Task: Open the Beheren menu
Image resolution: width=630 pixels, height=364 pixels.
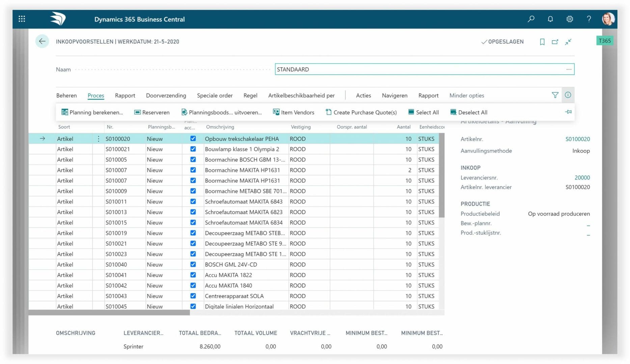Action: pos(66,95)
